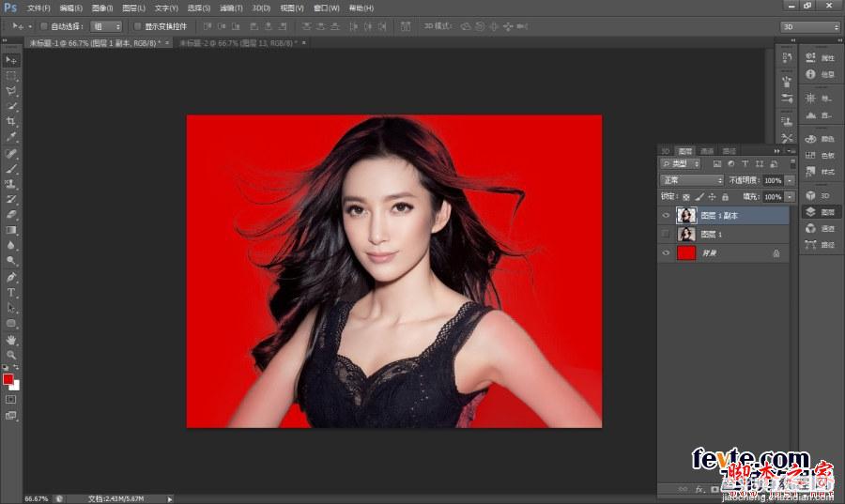Enable the 自动选择 checkbox
The height and width of the screenshot is (504, 845).
(x=44, y=26)
